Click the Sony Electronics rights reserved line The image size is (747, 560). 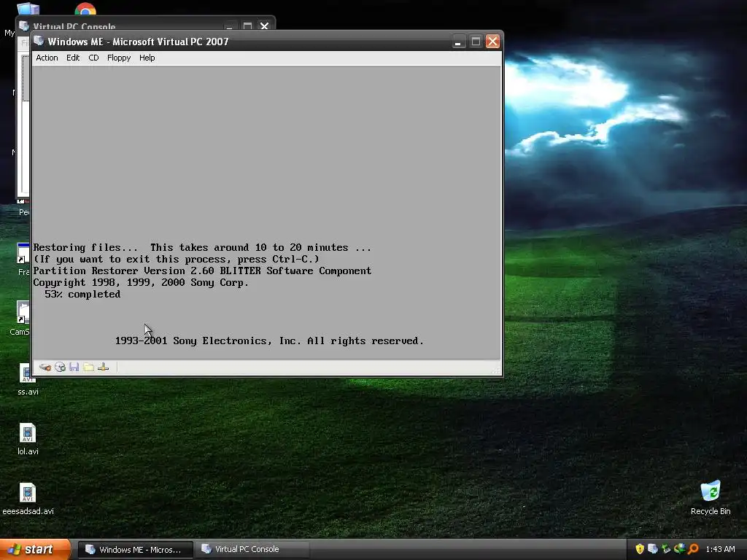(269, 341)
